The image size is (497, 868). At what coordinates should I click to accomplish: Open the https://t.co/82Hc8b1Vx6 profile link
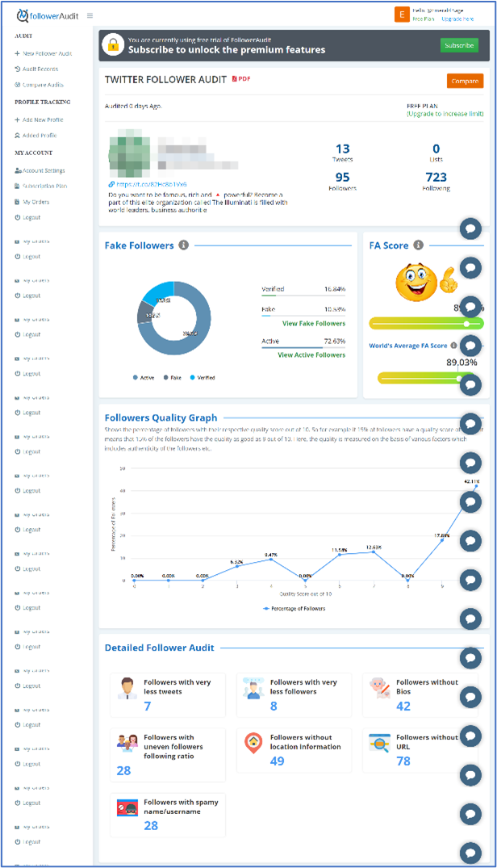click(x=152, y=184)
